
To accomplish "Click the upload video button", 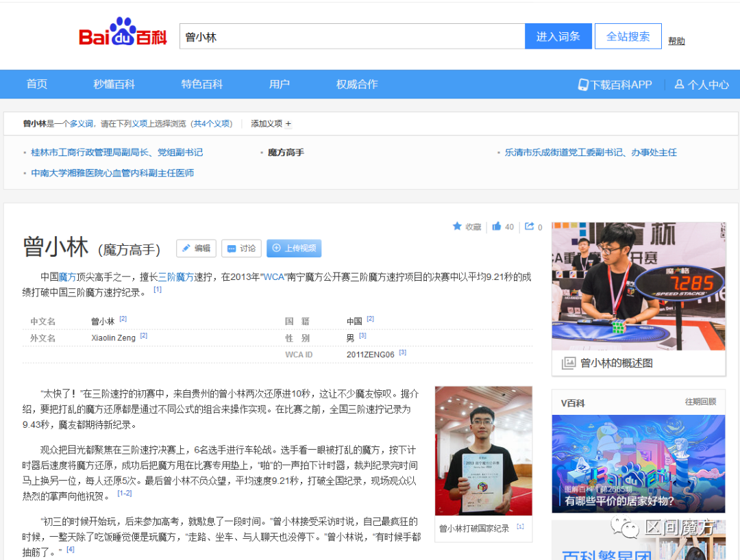I will (294, 249).
